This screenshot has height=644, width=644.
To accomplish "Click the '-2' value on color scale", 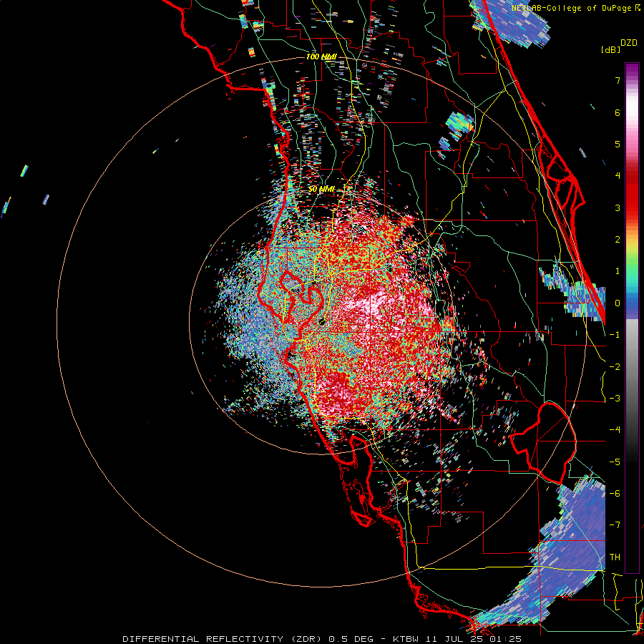I will pyautogui.click(x=615, y=367).
